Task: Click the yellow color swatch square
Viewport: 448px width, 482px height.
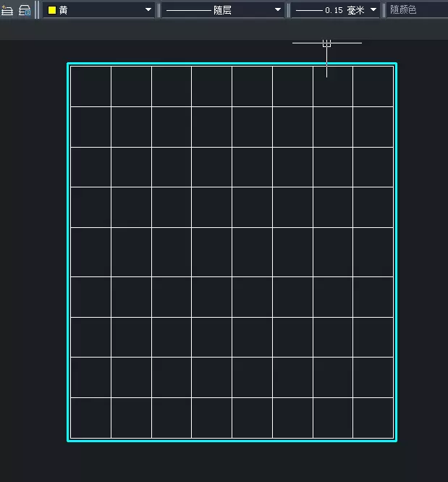Action: point(52,10)
